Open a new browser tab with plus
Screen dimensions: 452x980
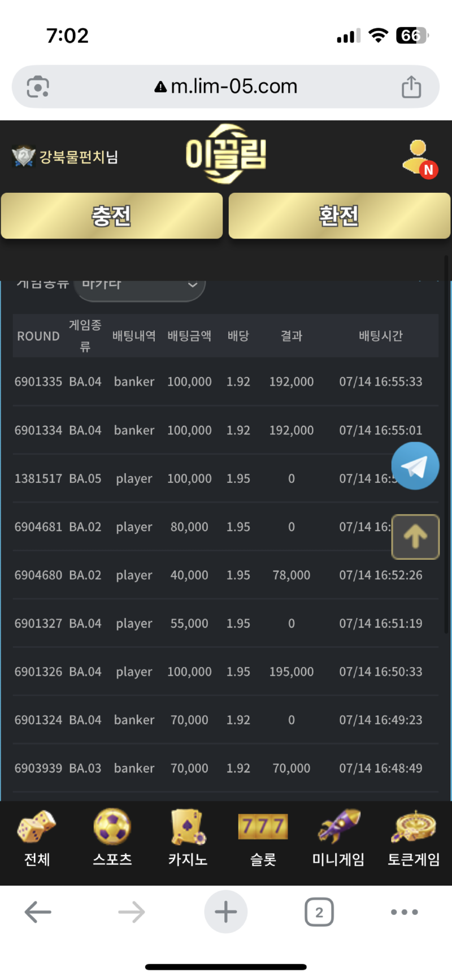(x=225, y=912)
